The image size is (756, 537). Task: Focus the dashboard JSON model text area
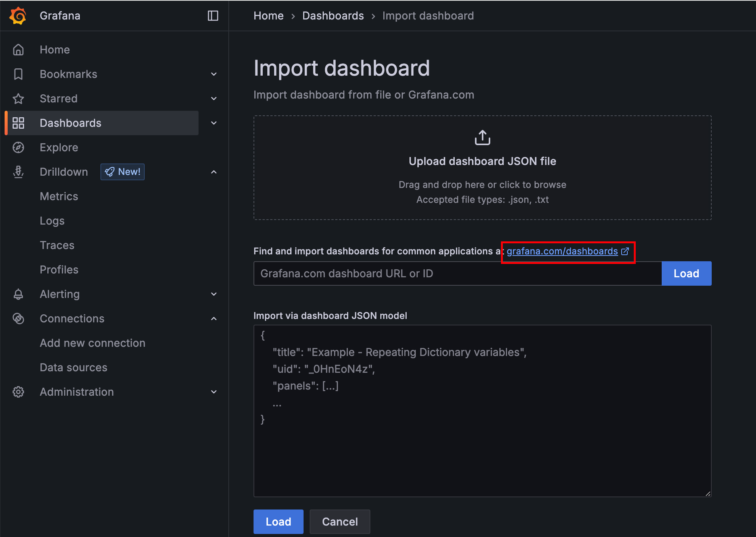point(482,411)
